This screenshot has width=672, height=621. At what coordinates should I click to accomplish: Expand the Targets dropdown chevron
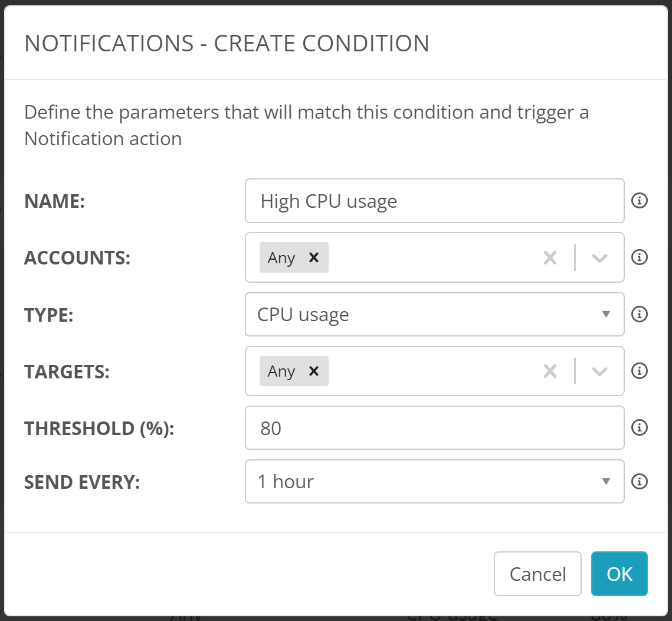coord(599,371)
